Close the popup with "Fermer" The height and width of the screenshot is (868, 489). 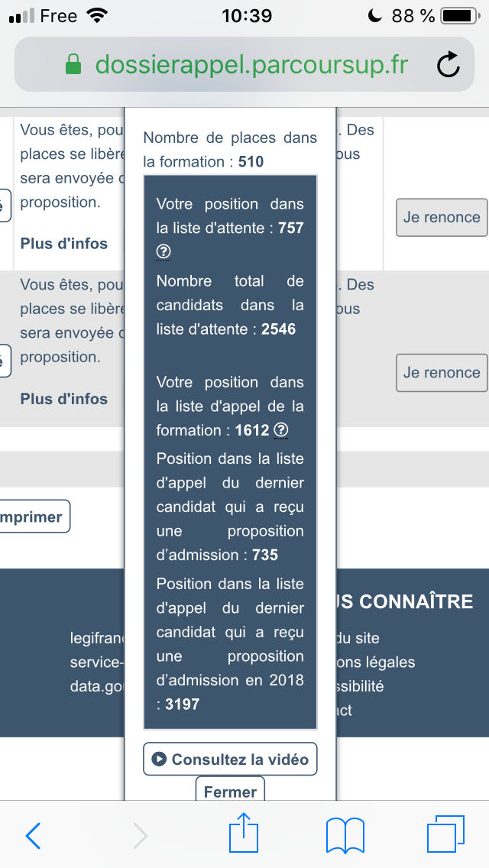230,792
